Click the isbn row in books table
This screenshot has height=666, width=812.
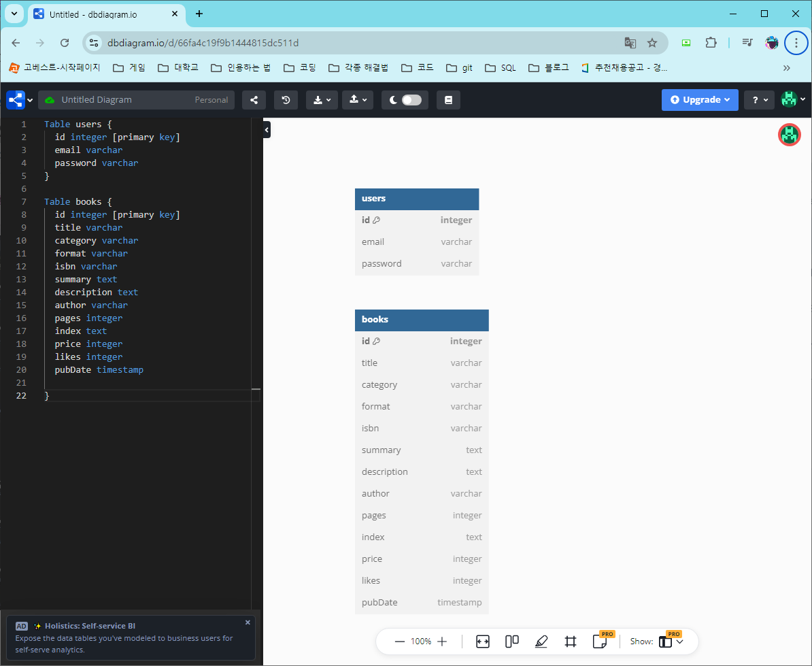point(422,429)
